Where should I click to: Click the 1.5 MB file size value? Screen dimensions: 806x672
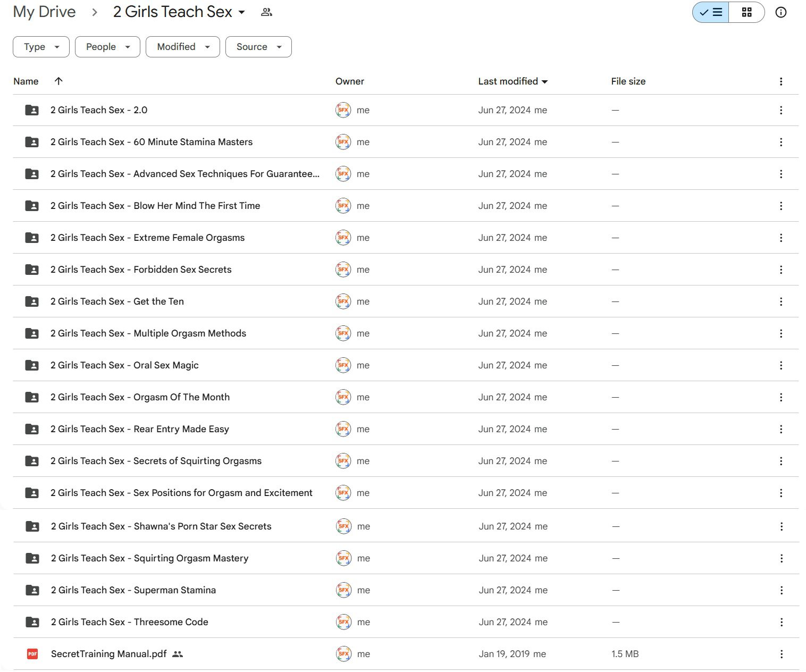pyautogui.click(x=625, y=654)
